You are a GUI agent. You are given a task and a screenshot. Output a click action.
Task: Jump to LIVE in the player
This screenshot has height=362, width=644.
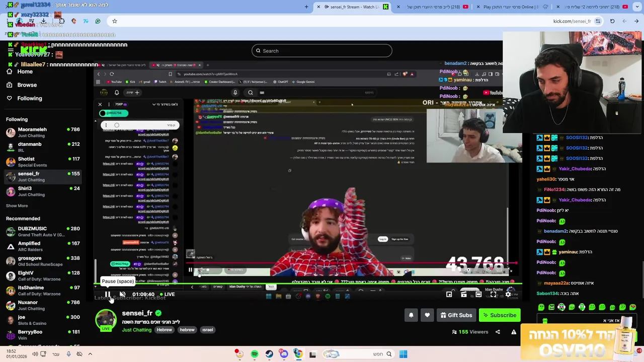[x=167, y=294]
